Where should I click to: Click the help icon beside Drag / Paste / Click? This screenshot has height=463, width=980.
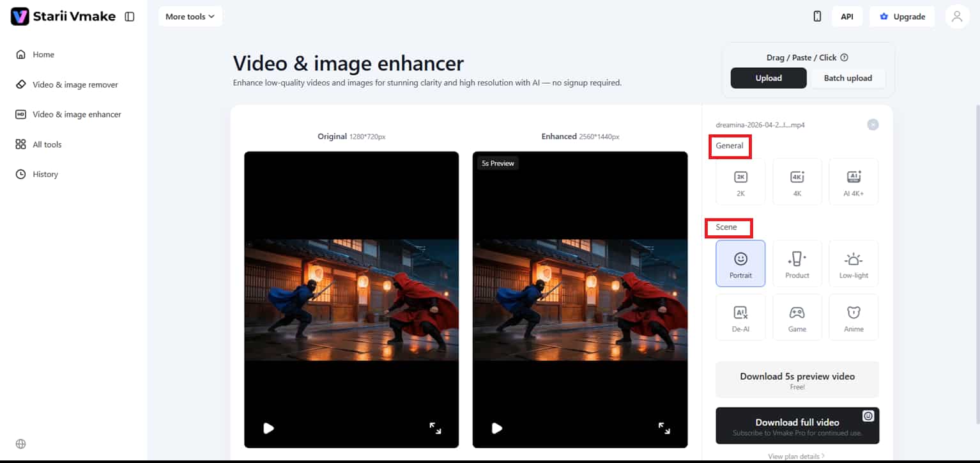tap(844, 58)
